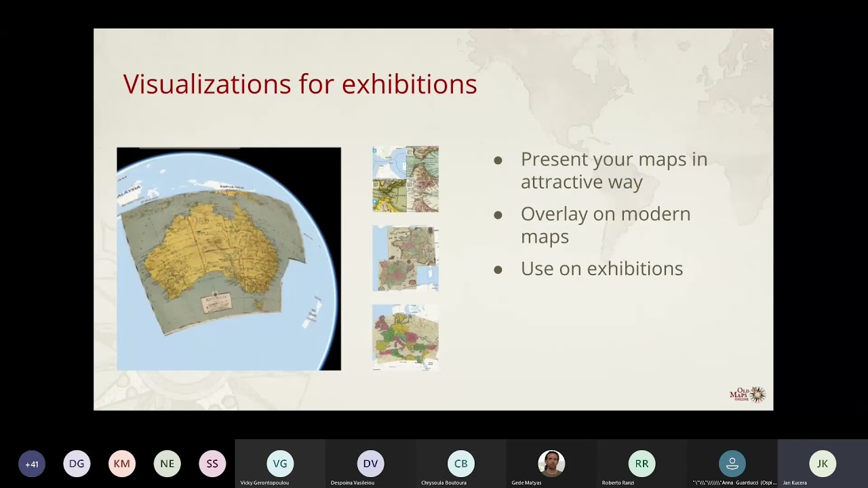Click the Old Maps Online logo
868x488 pixels.
[x=748, y=394]
